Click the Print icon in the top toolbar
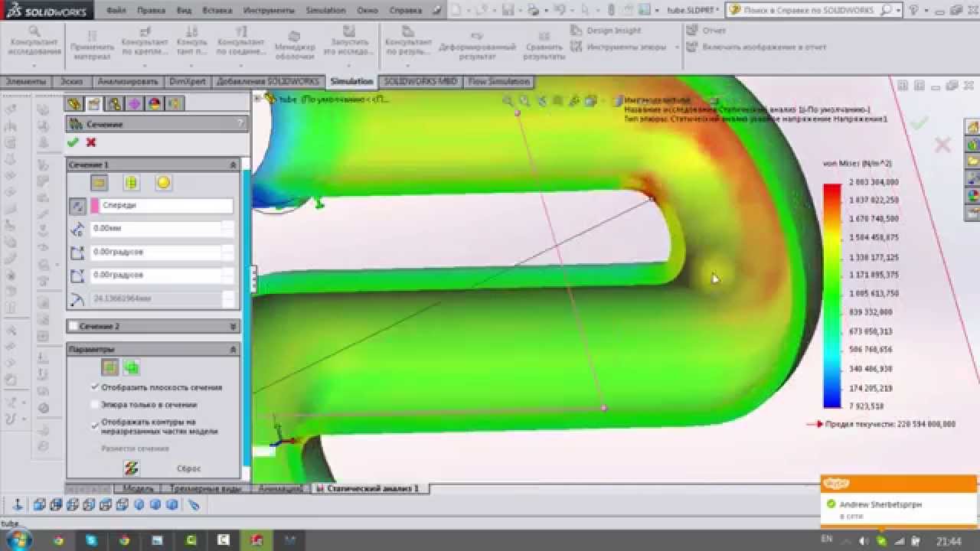Image resolution: width=980 pixels, height=551 pixels. (534, 10)
